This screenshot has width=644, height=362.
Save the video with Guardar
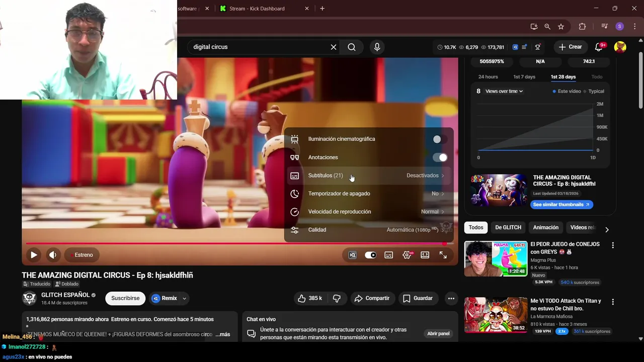[x=418, y=298]
